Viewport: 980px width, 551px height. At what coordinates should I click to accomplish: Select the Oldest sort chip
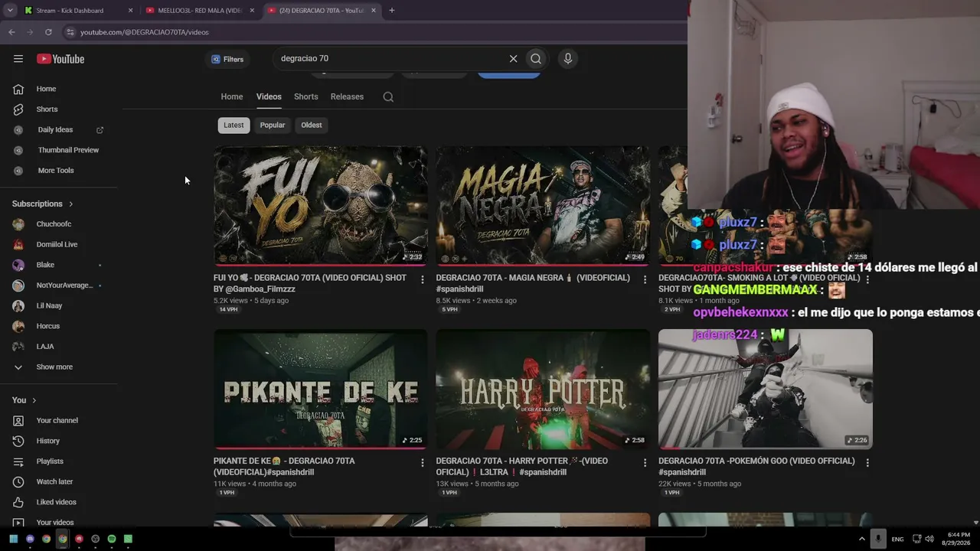[x=312, y=126]
